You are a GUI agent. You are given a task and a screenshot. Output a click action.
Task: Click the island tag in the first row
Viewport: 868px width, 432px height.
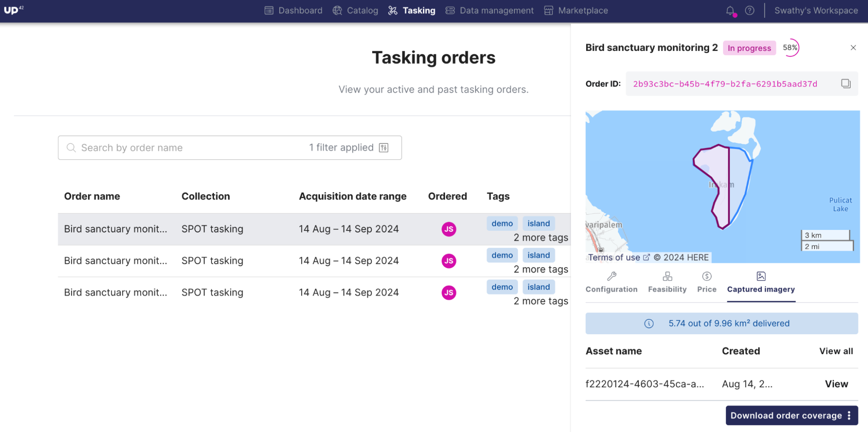pos(538,223)
